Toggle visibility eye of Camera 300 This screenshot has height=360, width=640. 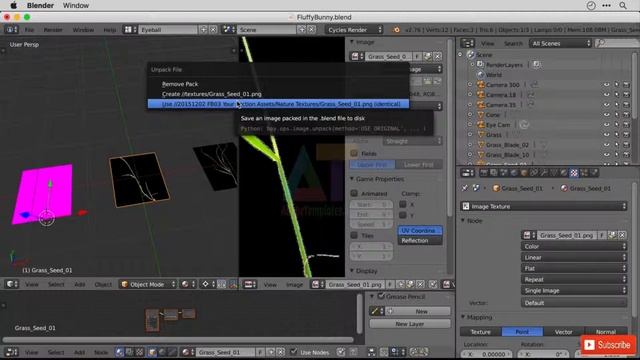(607, 85)
